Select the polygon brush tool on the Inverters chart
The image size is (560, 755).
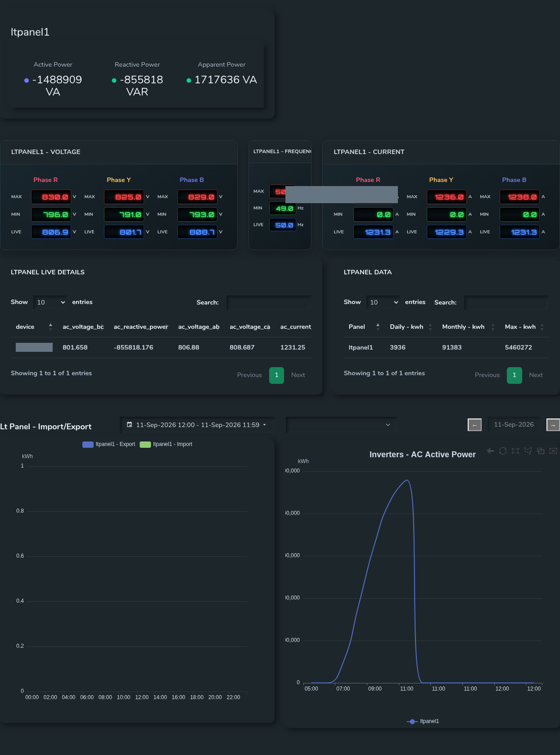click(x=528, y=451)
